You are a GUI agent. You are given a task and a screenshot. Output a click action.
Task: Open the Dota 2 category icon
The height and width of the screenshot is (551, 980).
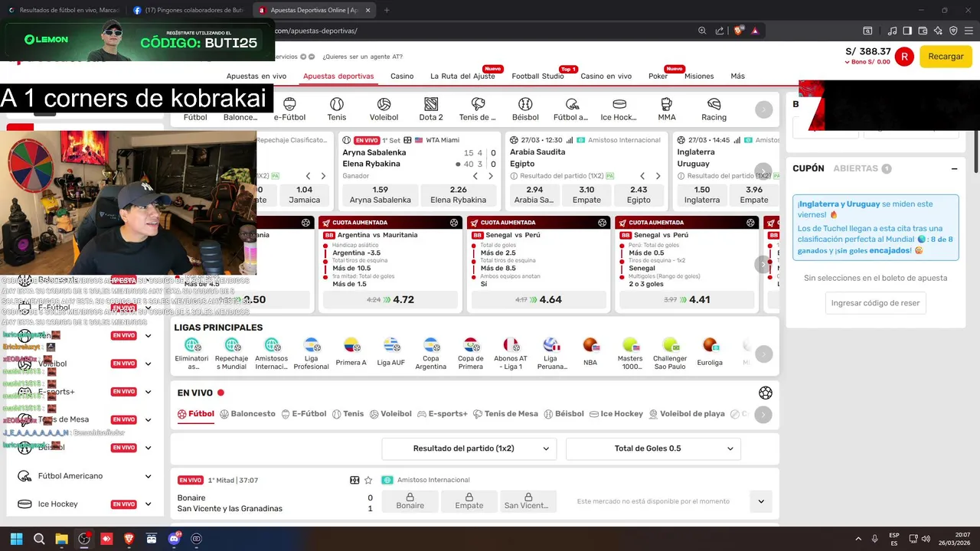point(431,109)
